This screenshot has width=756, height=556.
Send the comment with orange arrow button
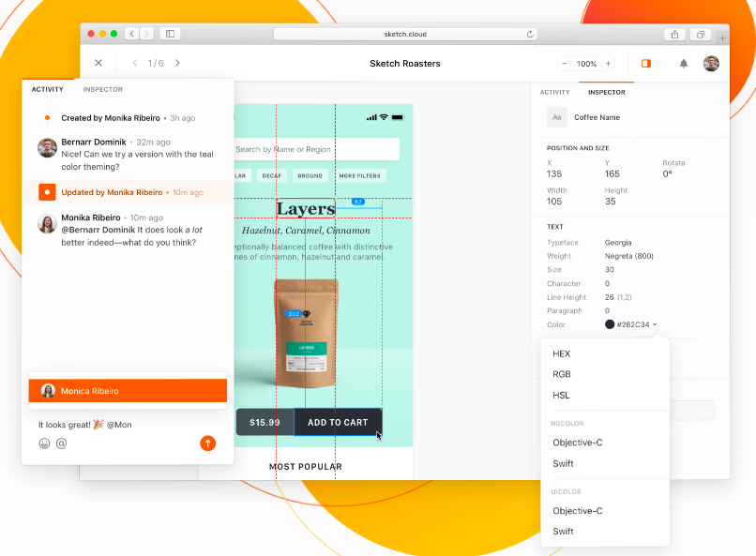pyautogui.click(x=208, y=443)
